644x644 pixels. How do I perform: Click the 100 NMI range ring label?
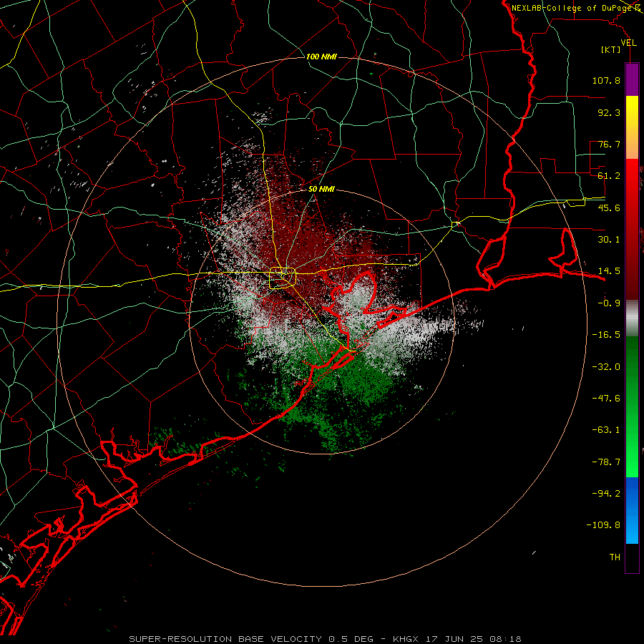(x=321, y=57)
